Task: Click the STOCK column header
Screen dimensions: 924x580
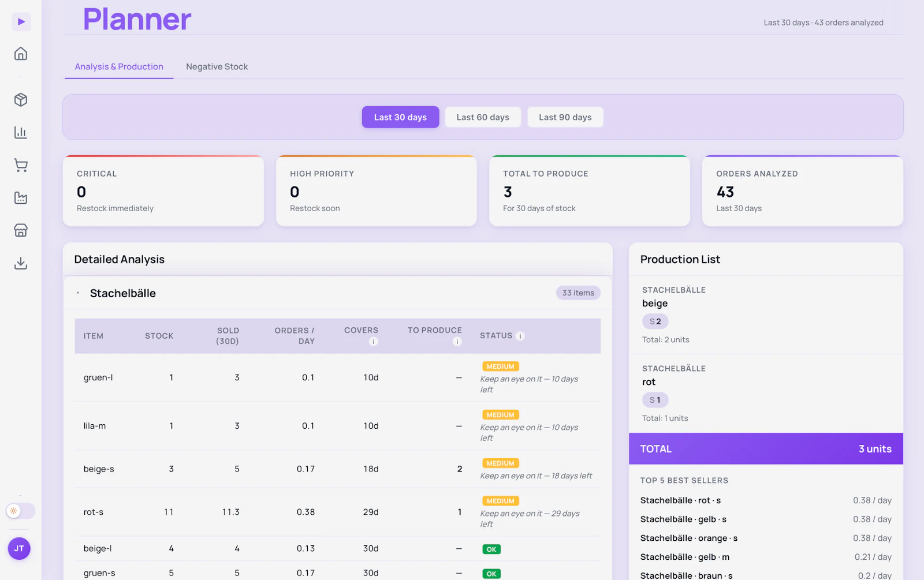Action: [x=159, y=336]
